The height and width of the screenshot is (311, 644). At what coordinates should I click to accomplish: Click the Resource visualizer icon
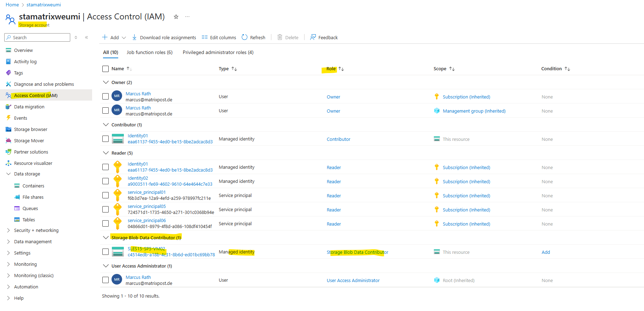tap(8, 163)
